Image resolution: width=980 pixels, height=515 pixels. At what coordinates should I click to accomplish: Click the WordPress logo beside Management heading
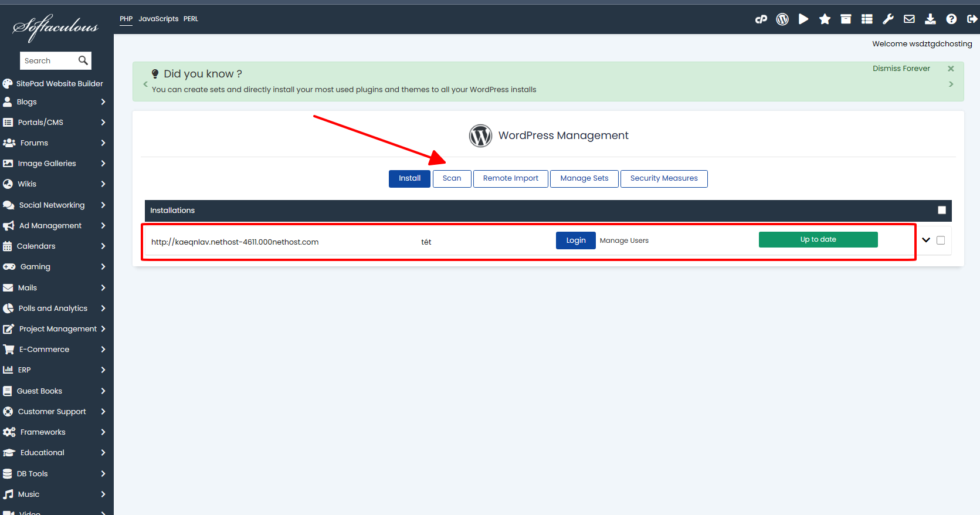tap(480, 135)
